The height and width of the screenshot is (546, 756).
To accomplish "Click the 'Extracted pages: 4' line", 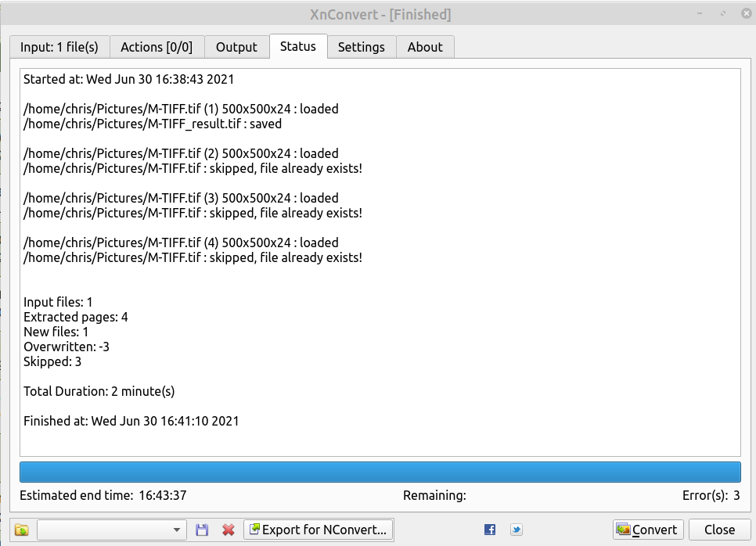I will (76, 317).
